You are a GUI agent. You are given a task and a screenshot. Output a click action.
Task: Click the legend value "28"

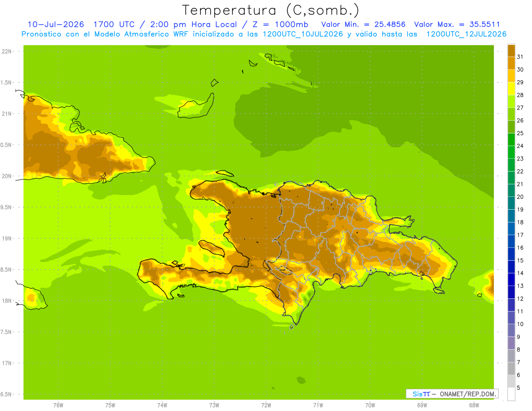[x=520, y=95]
